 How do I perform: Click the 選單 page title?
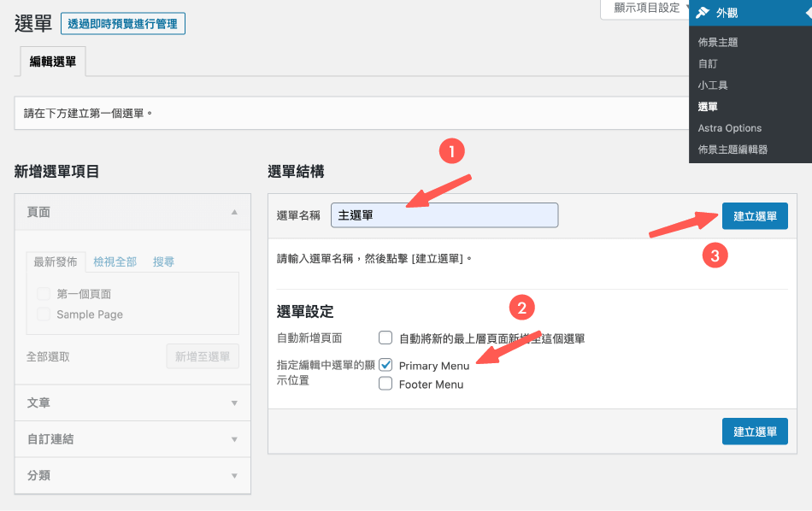33,24
